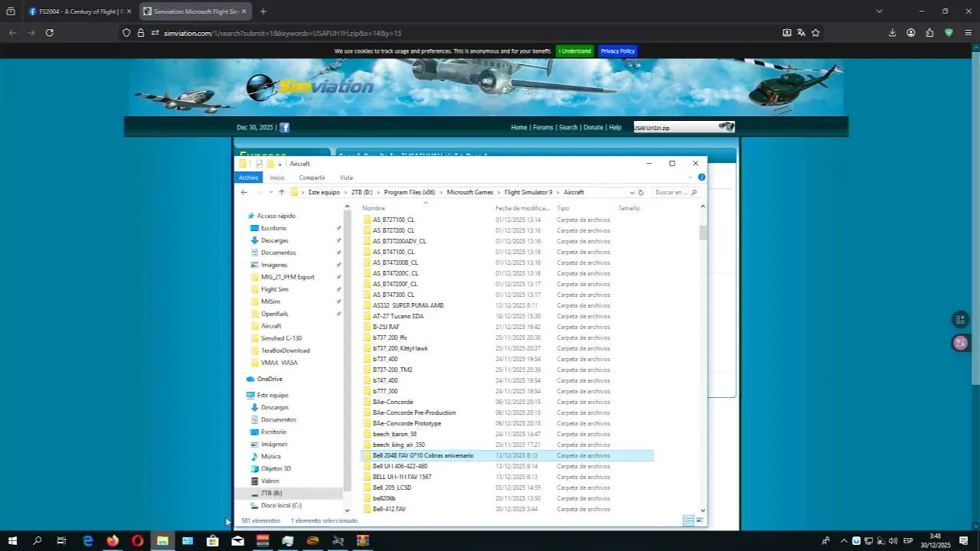This screenshot has width=980, height=551.
Task: Open MIG_21_PFM Export quick access folder
Action: [288, 277]
